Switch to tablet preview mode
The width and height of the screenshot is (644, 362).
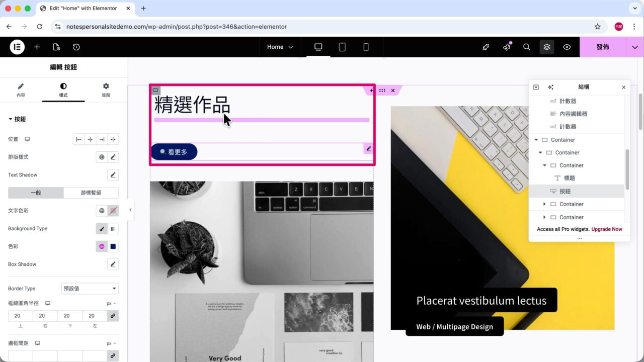pos(342,47)
